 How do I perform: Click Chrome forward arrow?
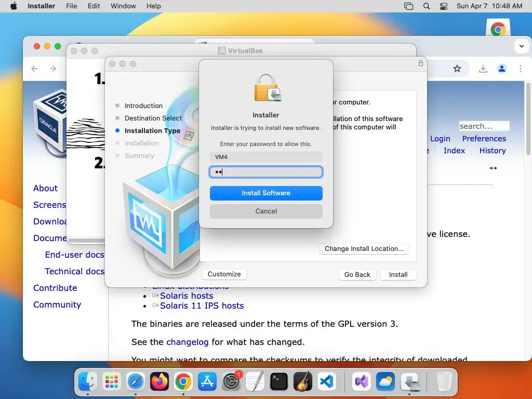click(x=53, y=69)
